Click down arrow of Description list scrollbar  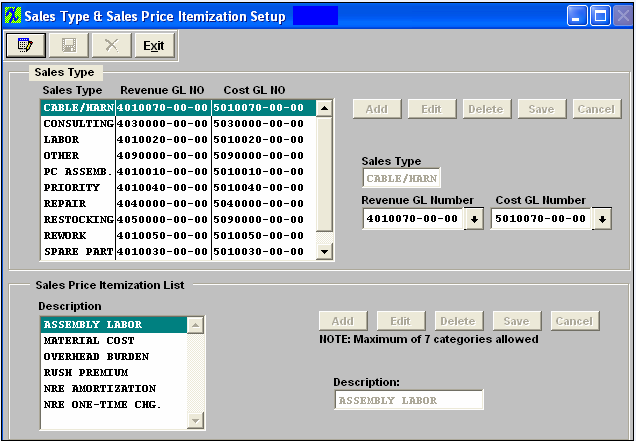(195, 421)
